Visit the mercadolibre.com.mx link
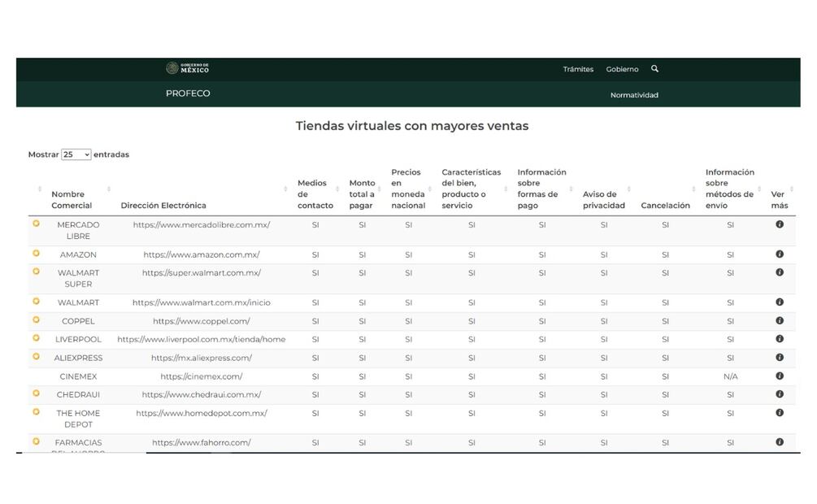 point(202,224)
